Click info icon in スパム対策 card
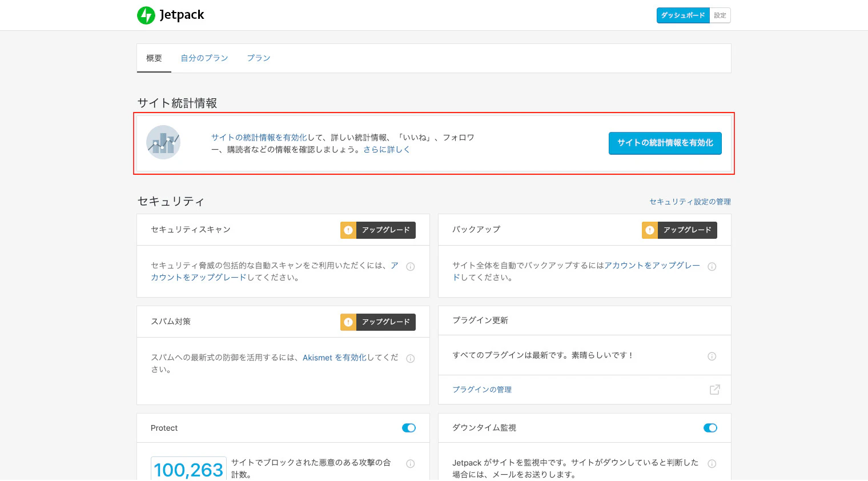The height and width of the screenshot is (481, 868). pyautogui.click(x=410, y=359)
